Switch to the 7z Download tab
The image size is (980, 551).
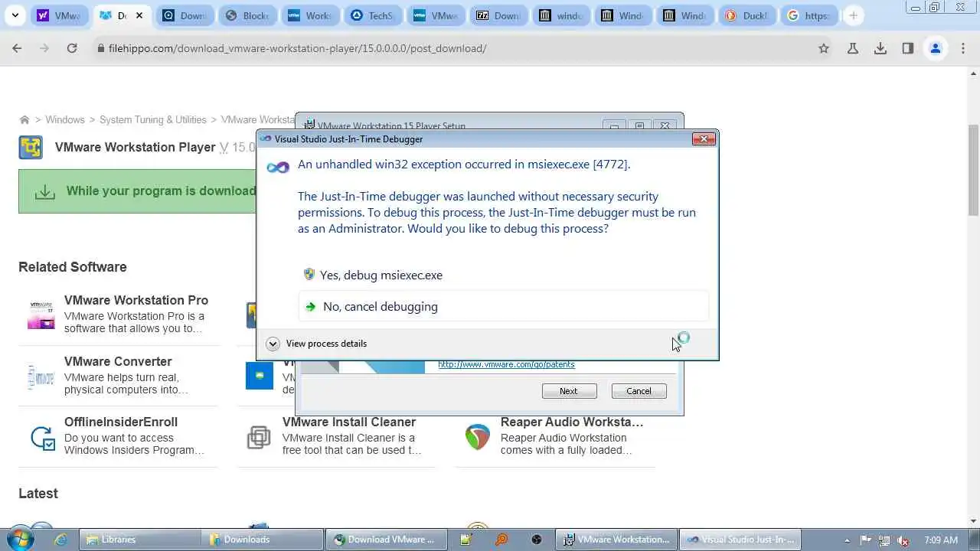[x=498, y=15]
